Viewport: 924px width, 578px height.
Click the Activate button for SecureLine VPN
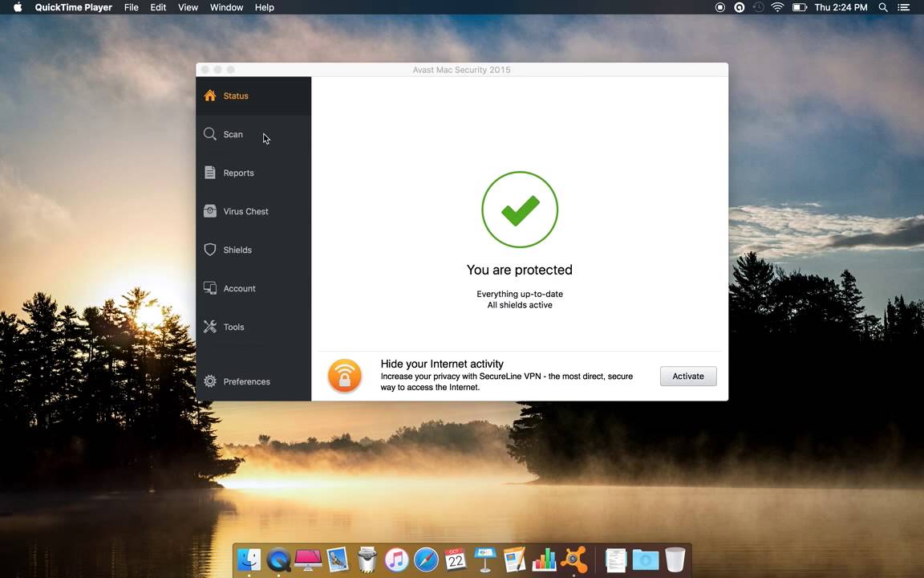click(688, 377)
